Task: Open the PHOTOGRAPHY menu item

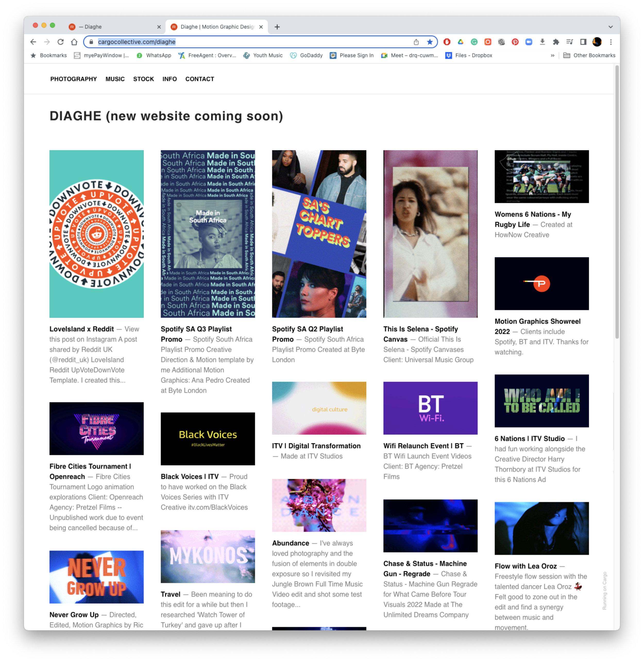Action: coord(73,79)
